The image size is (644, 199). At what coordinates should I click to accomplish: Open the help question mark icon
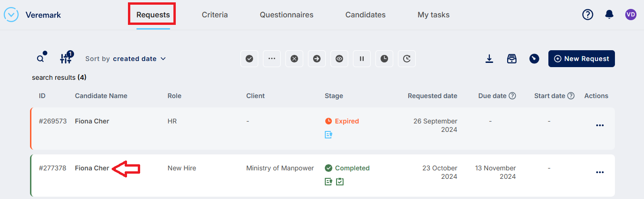(x=588, y=15)
